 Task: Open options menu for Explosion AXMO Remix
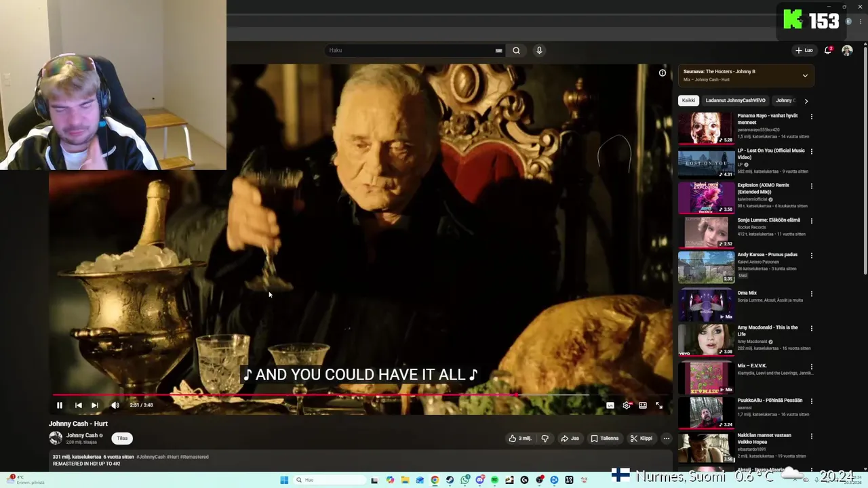coord(812,186)
